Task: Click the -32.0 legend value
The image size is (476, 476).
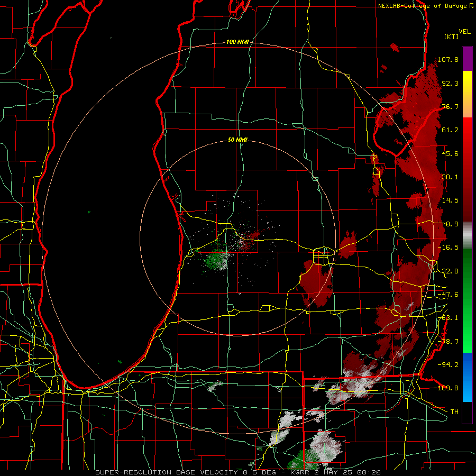Action: 448,271
